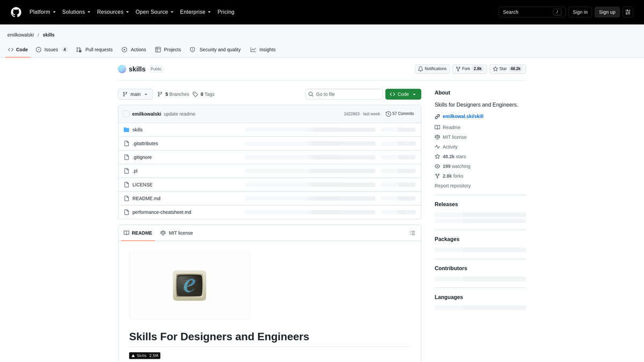This screenshot has height=362, width=644.
Task: Click the Sign up button
Action: (607, 12)
